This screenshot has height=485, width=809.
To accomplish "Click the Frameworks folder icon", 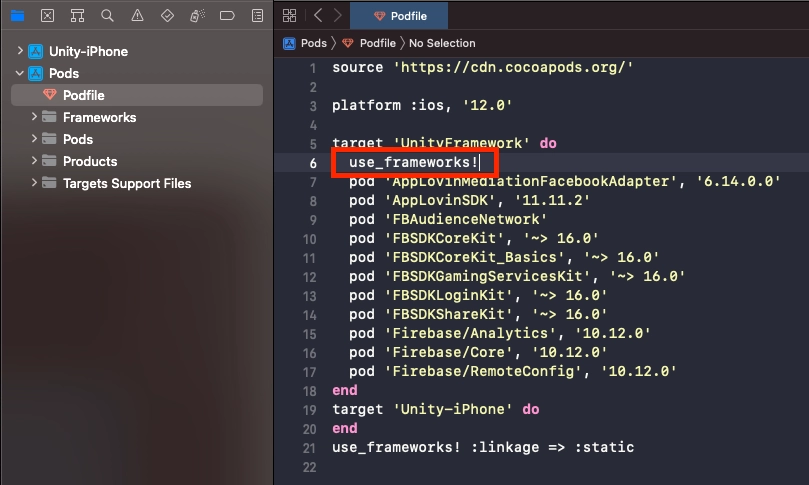I will 49,117.
